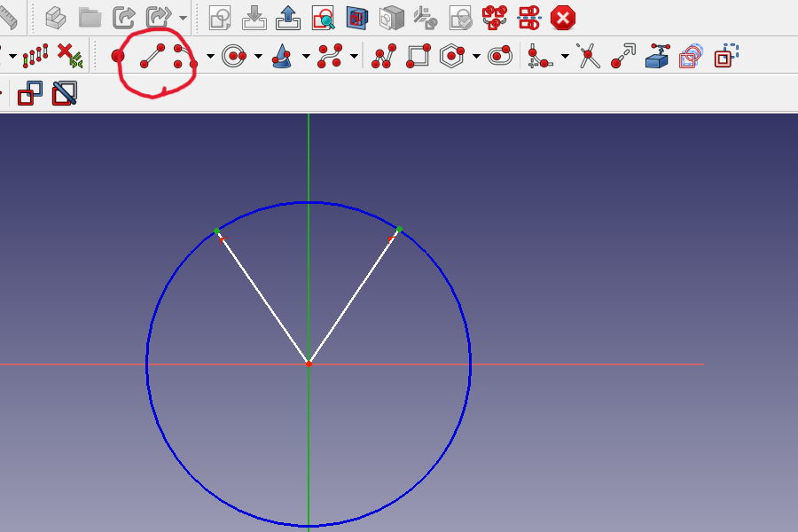Select the B-spline tool
Viewport: 798px width, 532px height.
point(330,55)
